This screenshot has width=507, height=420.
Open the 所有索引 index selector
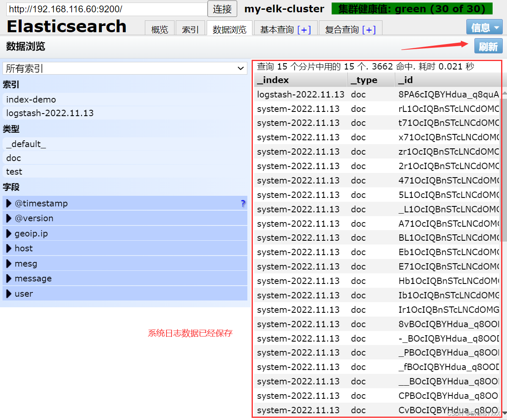tap(125, 68)
